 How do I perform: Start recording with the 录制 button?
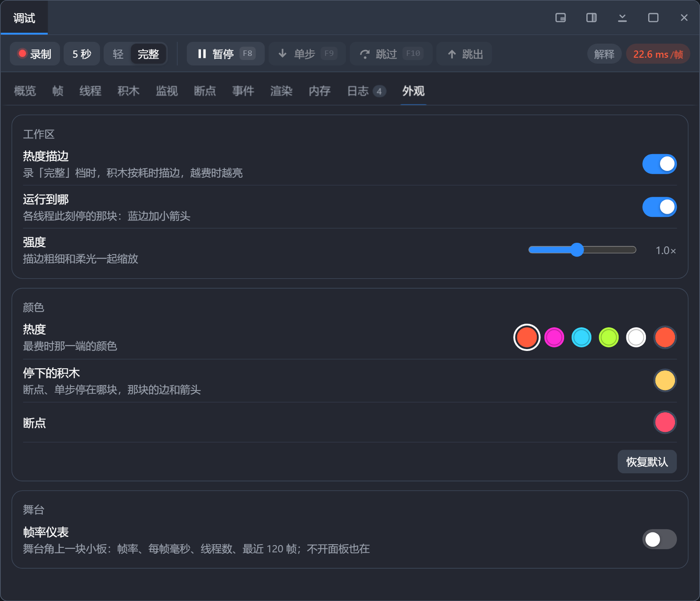pos(35,54)
